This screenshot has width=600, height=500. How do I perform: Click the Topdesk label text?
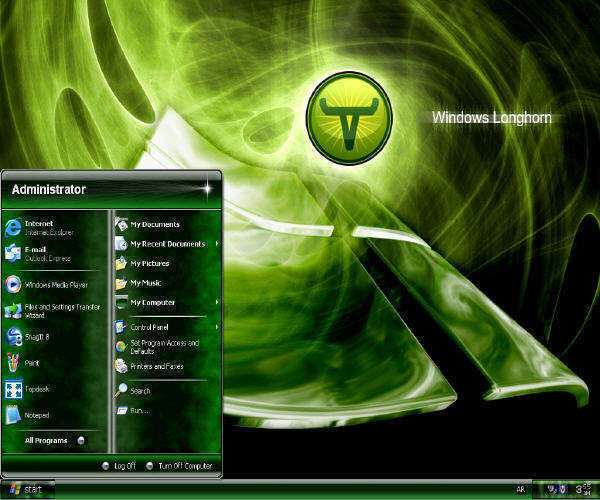[x=37, y=389]
